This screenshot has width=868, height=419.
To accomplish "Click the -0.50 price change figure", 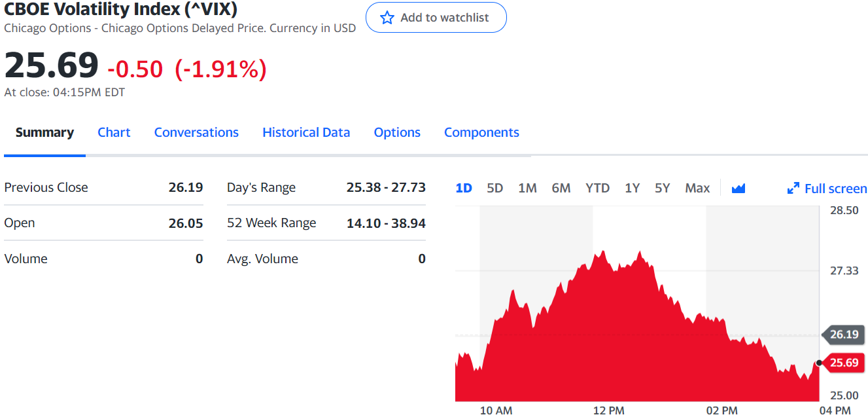I will tap(135, 69).
